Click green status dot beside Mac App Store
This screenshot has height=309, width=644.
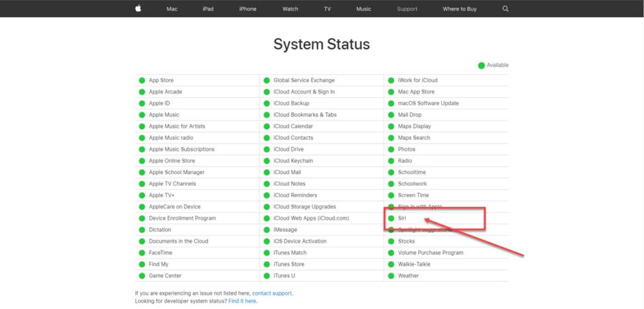pyautogui.click(x=391, y=92)
